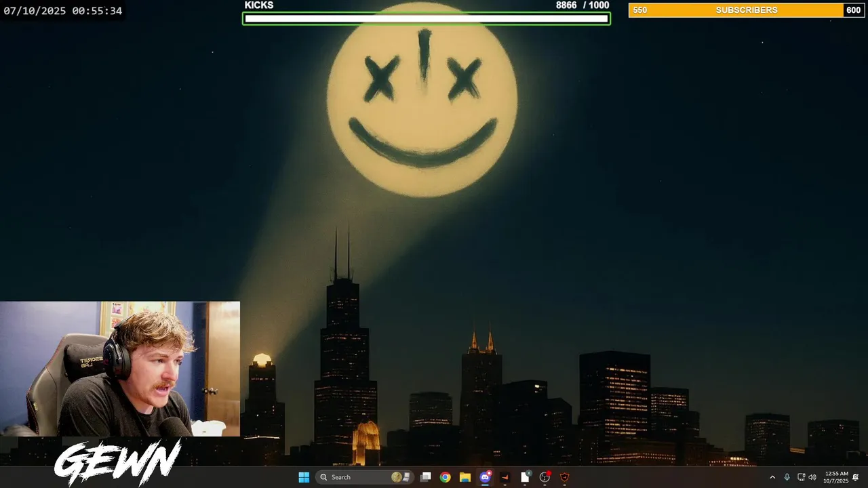Click the microphone tray icon
The height and width of the screenshot is (488, 868).
[x=787, y=477]
